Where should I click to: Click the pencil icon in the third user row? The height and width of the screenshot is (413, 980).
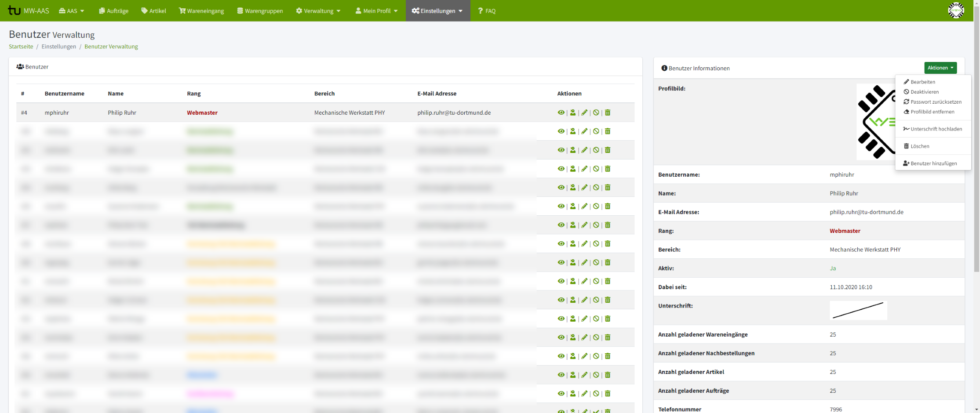[x=584, y=150]
